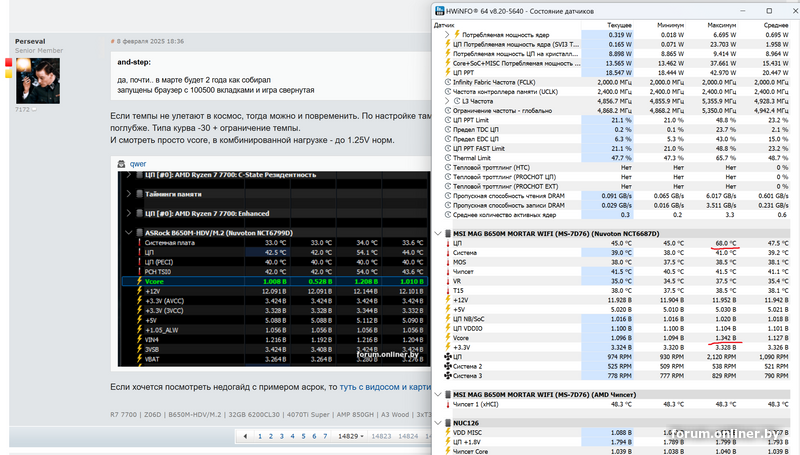
Task: Click yellow warning square beside Perseval avatar
Action: click(8, 74)
